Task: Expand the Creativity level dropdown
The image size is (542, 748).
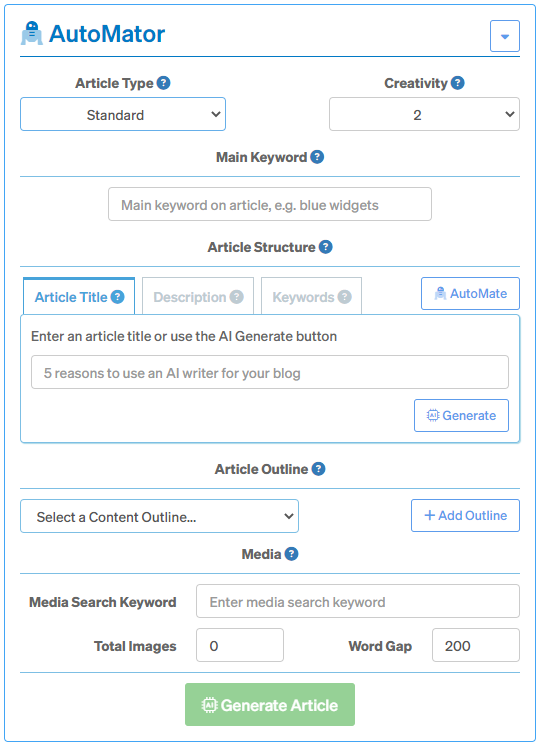Action: tap(424, 114)
